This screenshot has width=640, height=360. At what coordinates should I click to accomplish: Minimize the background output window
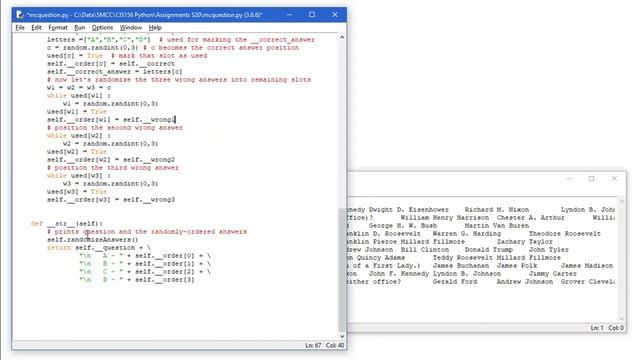tap(569, 179)
